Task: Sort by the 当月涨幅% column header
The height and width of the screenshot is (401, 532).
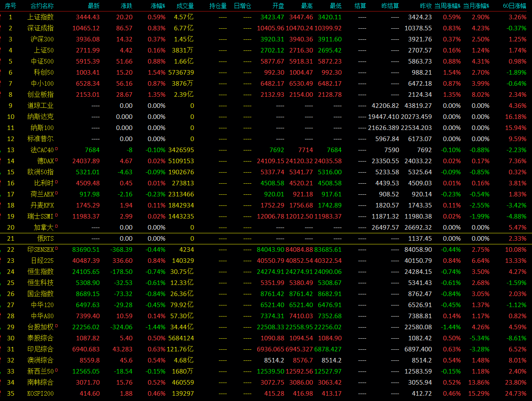Action: click(x=476, y=6)
